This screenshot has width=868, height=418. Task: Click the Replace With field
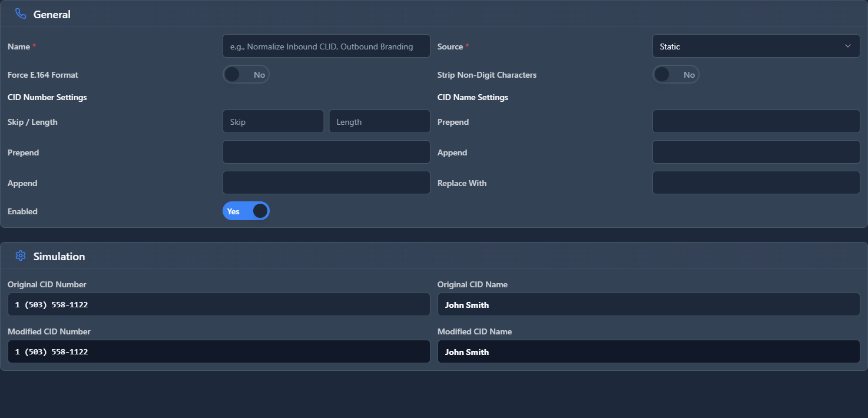coord(756,183)
